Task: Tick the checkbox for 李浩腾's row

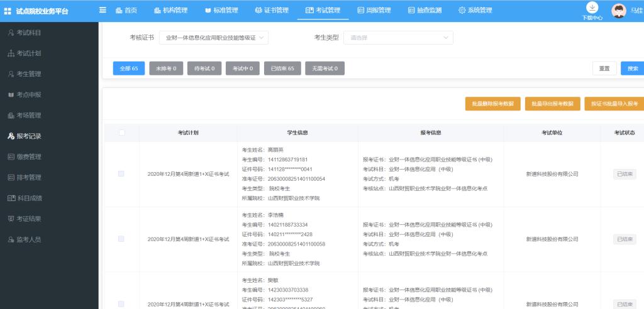Action: (121, 239)
